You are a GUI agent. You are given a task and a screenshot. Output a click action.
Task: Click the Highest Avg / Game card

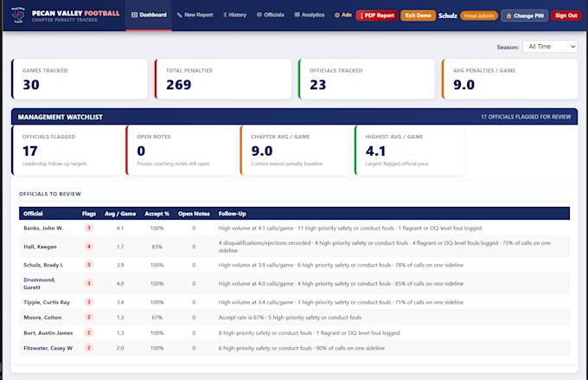click(409, 151)
